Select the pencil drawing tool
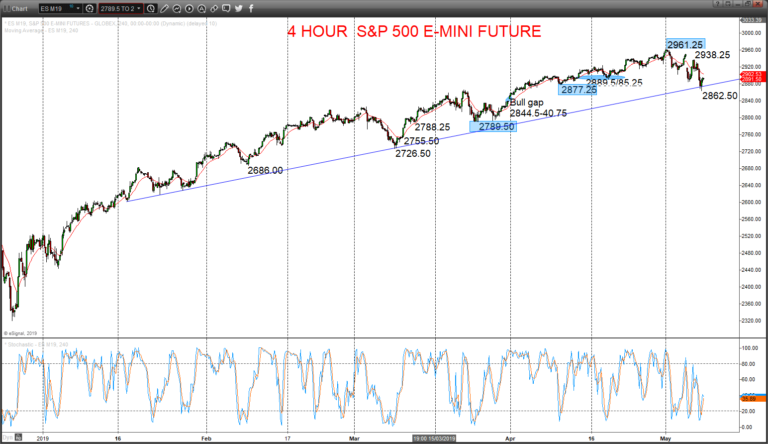 [x=165, y=8]
